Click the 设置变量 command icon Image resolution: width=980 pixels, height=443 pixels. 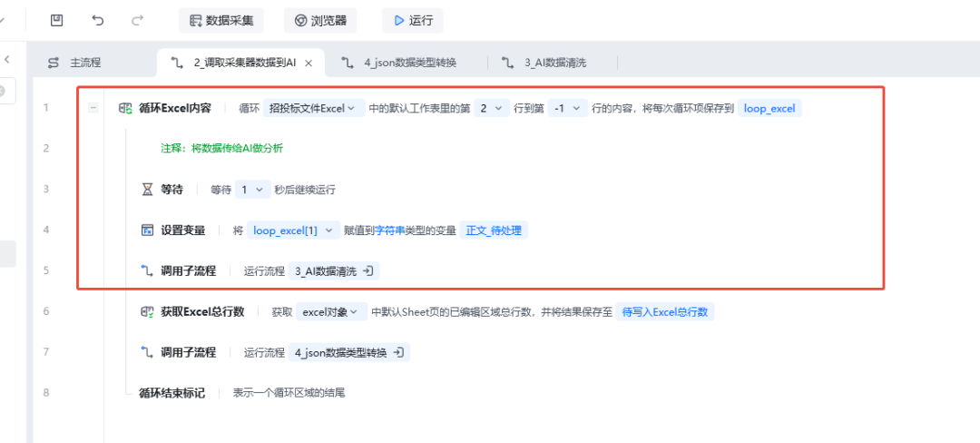click(x=148, y=230)
